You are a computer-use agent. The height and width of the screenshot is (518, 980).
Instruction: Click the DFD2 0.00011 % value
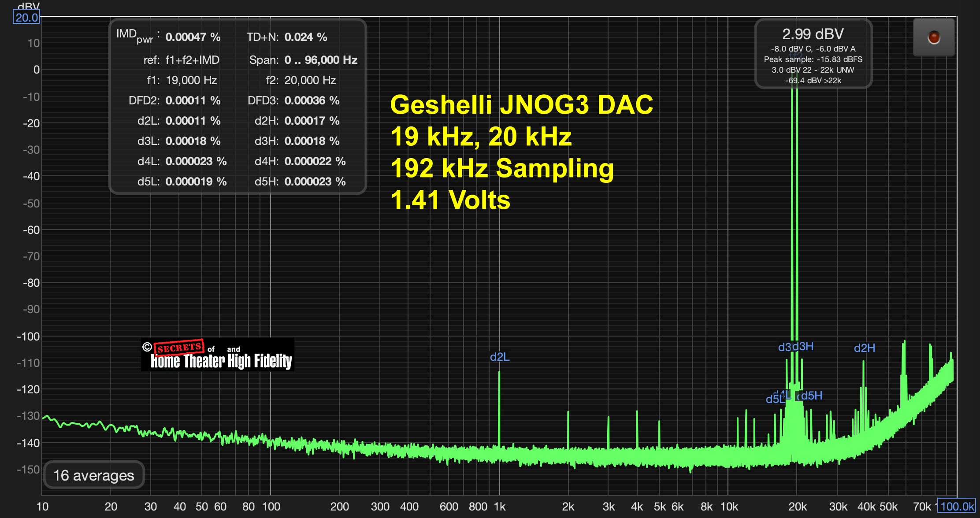tap(193, 100)
